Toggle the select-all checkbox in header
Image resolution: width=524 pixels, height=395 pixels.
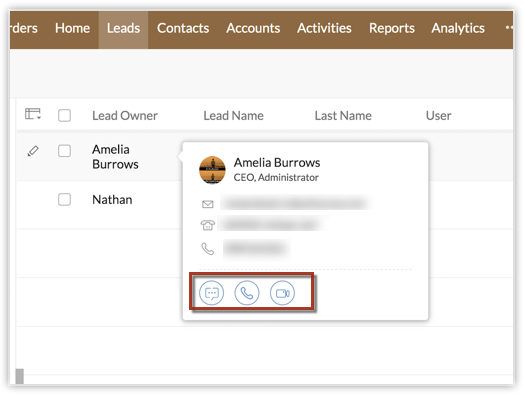(64, 116)
